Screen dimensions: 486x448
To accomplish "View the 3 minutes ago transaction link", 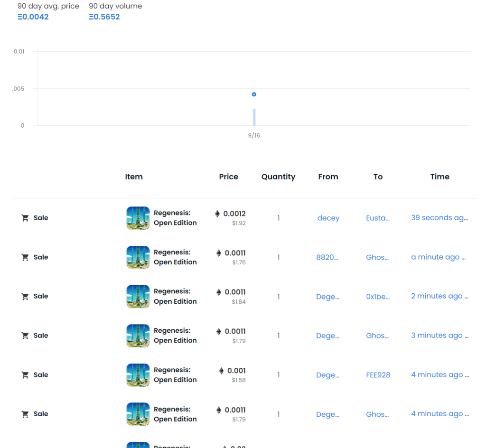I will click(x=439, y=336).
